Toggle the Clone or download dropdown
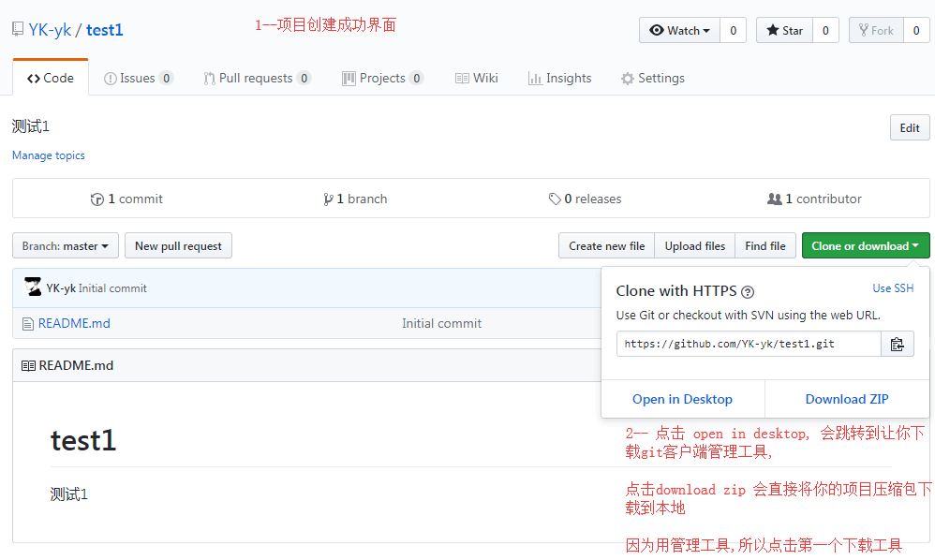This screenshot has height=560, width=935. [866, 245]
